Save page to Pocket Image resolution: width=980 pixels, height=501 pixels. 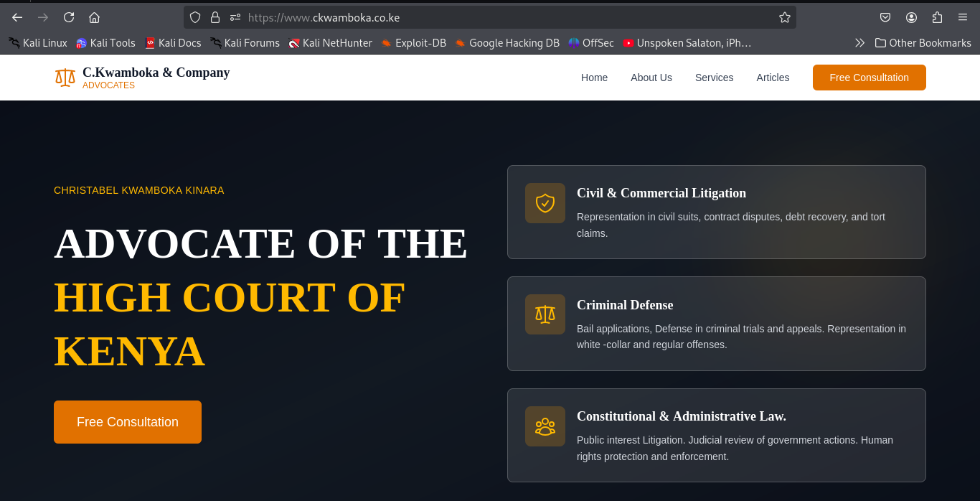click(885, 17)
